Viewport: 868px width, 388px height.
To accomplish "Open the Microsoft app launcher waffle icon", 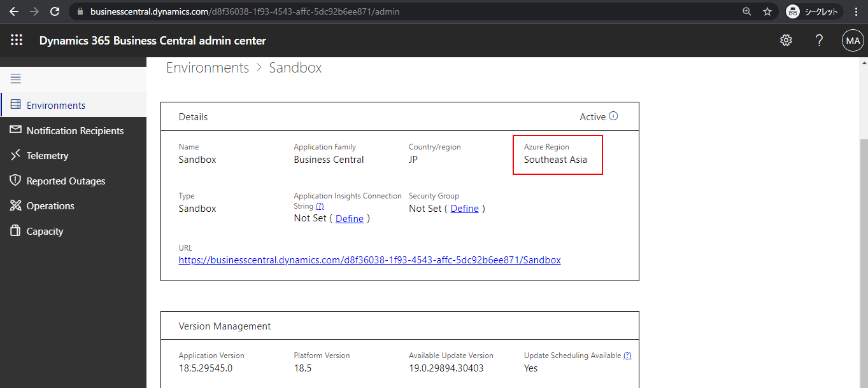I will pyautogui.click(x=16, y=39).
